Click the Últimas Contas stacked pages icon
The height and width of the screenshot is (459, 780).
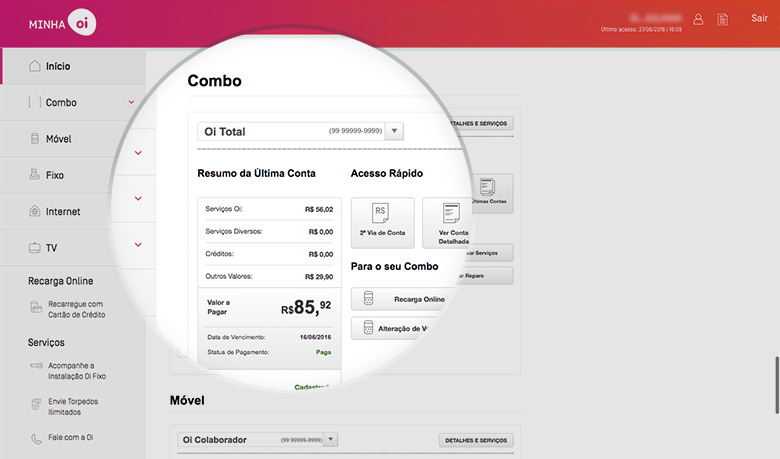click(x=487, y=186)
